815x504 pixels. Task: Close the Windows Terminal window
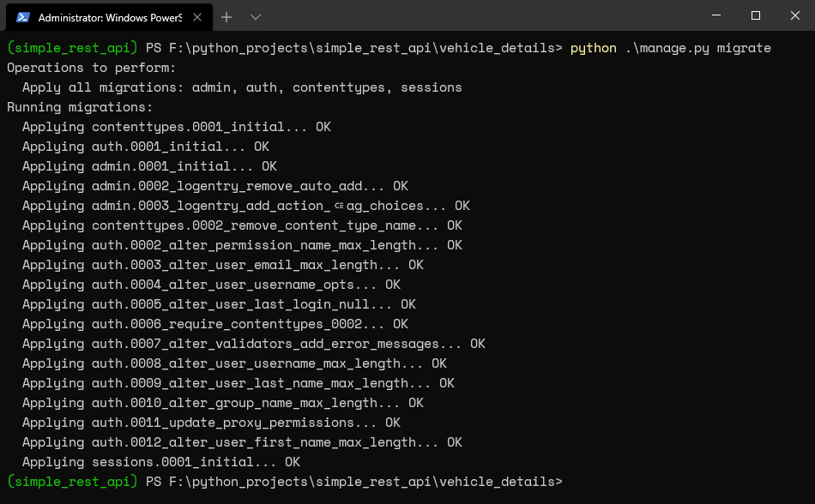pos(794,15)
